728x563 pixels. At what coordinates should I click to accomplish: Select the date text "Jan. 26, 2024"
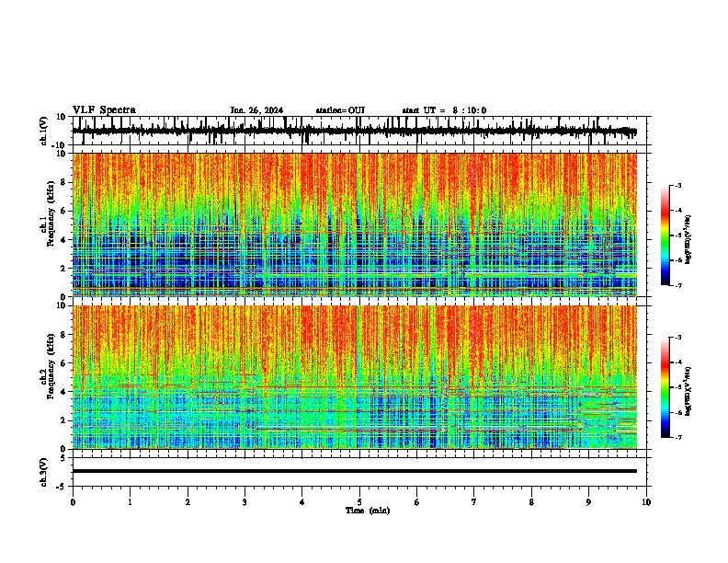(x=256, y=110)
